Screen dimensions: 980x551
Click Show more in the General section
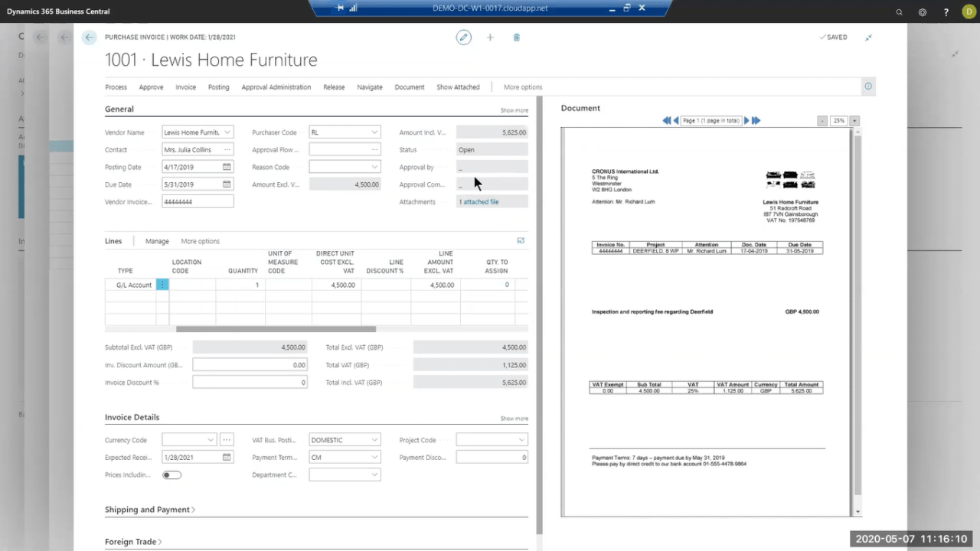(514, 109)
